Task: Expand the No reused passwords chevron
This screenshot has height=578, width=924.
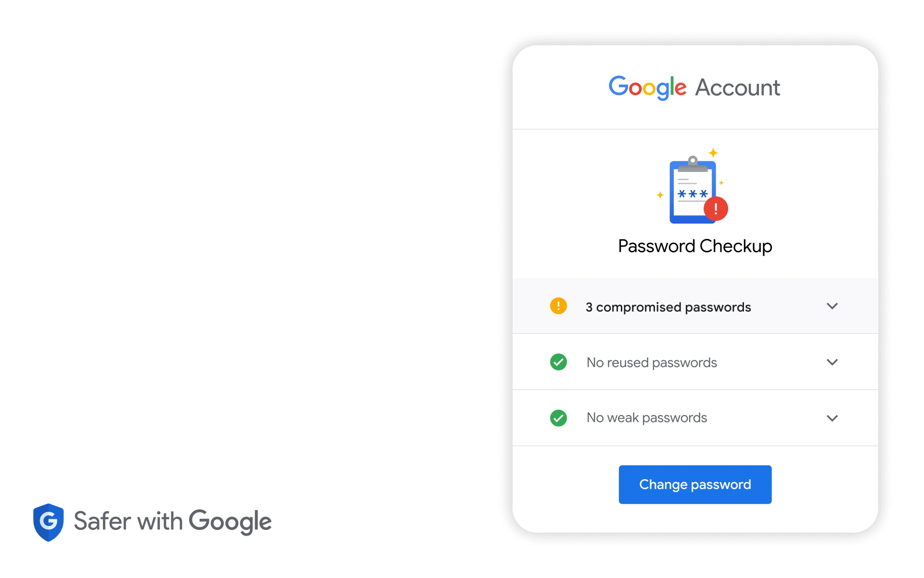Action: 832,362
